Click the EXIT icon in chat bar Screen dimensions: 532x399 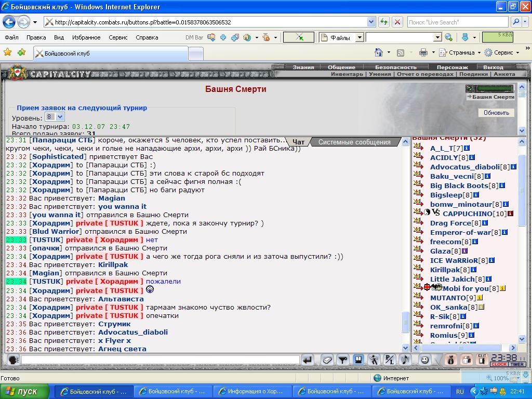click(x=482, y=360)
